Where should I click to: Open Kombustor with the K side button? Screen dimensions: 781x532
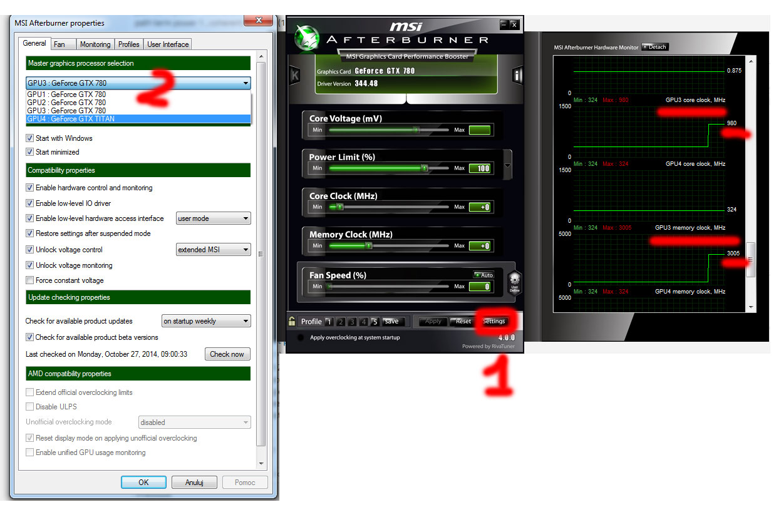[x=295, y=76]
